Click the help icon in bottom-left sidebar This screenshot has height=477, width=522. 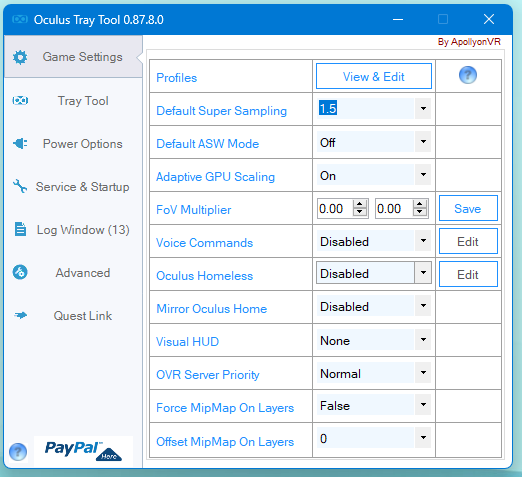click(x=18, y=452)
